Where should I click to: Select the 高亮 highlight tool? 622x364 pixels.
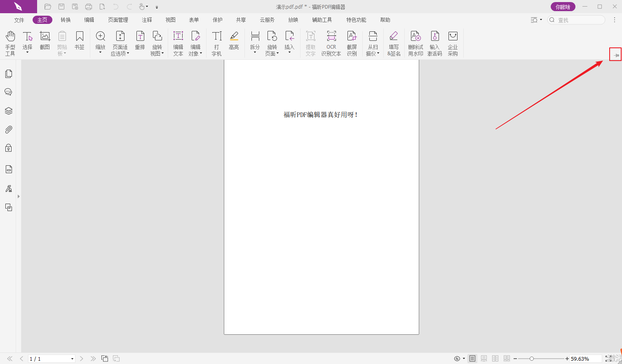[234, 41]
